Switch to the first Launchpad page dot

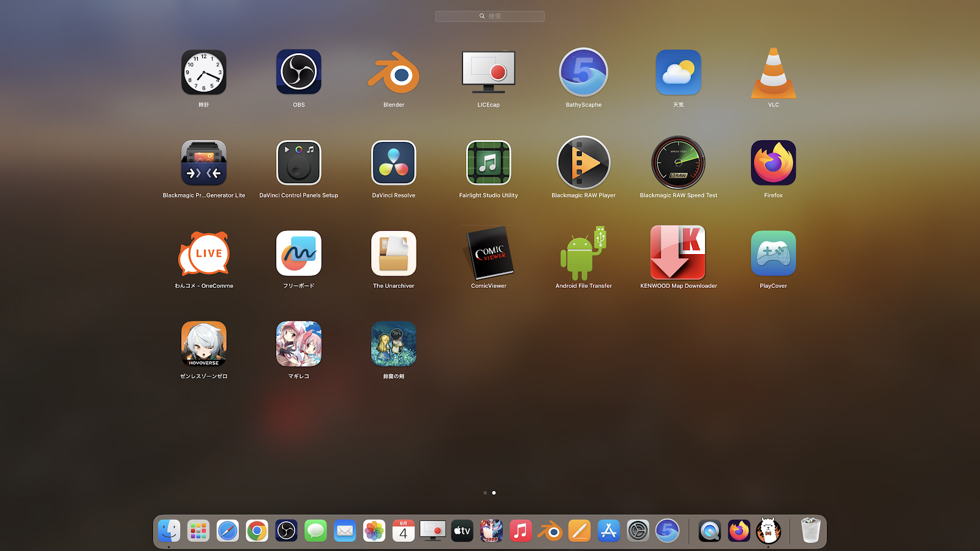click(x=485, y=493)
